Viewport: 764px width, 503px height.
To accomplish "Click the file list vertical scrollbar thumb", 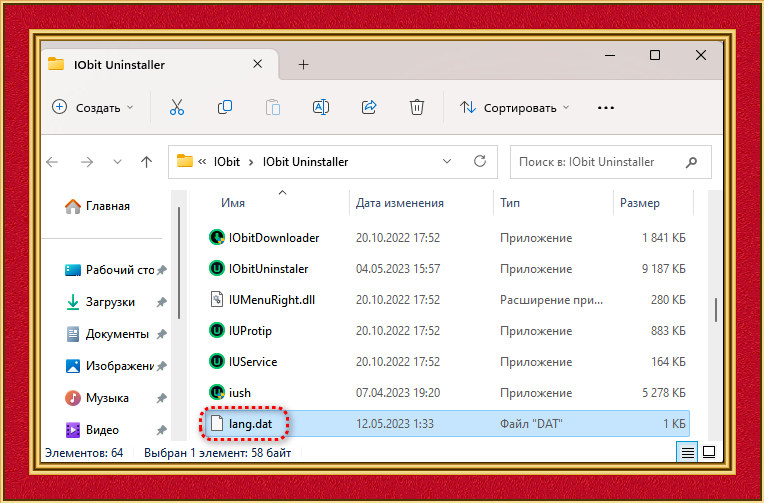I will click(716, 310).
